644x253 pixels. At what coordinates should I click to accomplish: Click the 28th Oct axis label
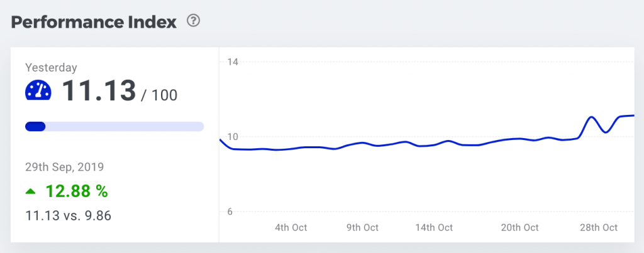coord(599,227)
